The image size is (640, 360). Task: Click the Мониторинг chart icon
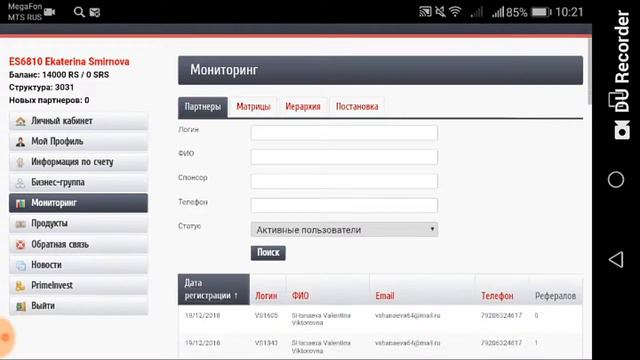pyautogui.click(x=20, y=203)
